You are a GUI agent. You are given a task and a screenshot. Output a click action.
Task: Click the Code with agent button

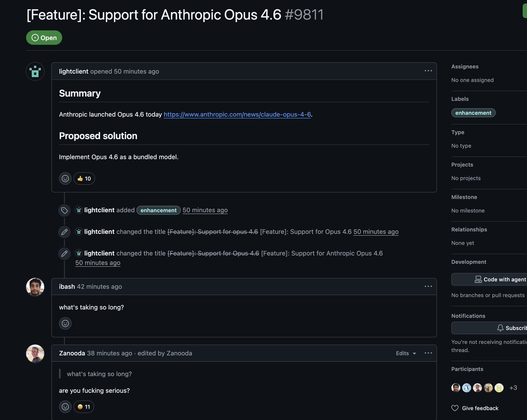click(x=489, y=280)
